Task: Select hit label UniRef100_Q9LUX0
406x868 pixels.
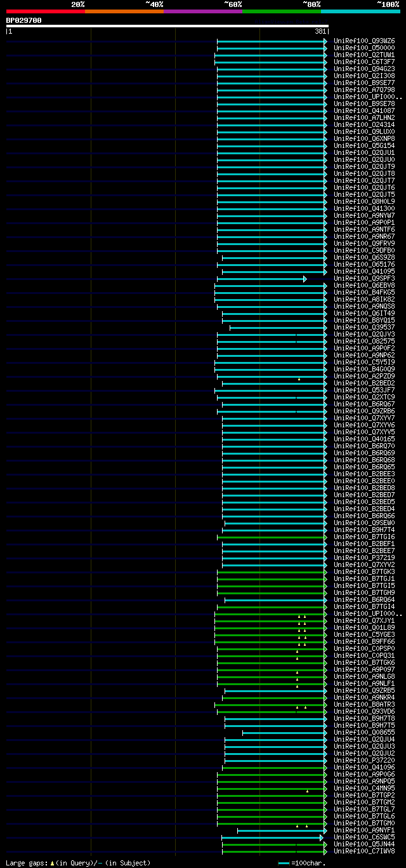Action: click(x=364, y=131)
